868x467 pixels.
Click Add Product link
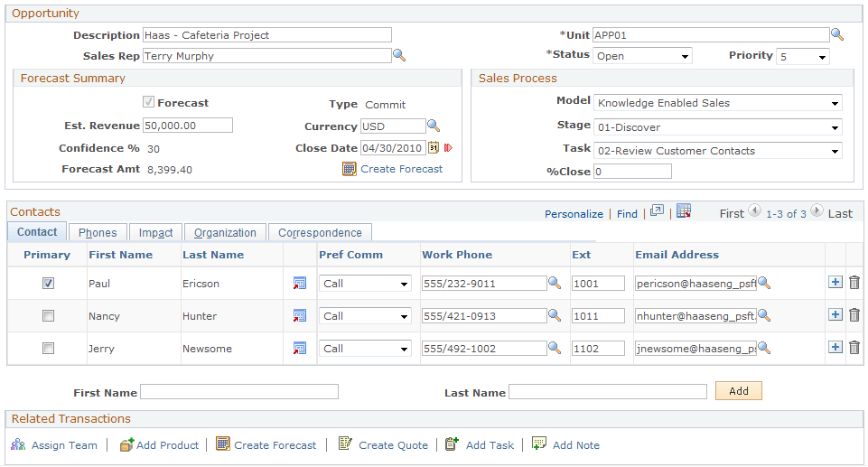pos(167,444)
